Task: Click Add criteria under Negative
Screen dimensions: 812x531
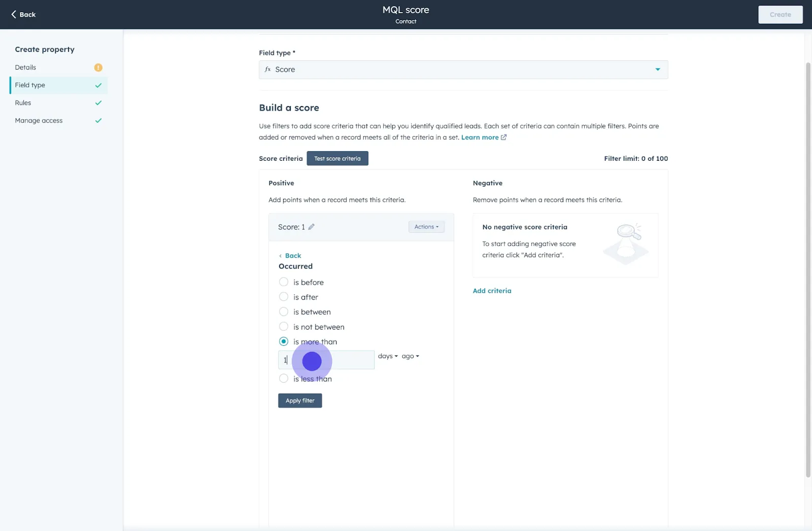Action: coord(492,291)
